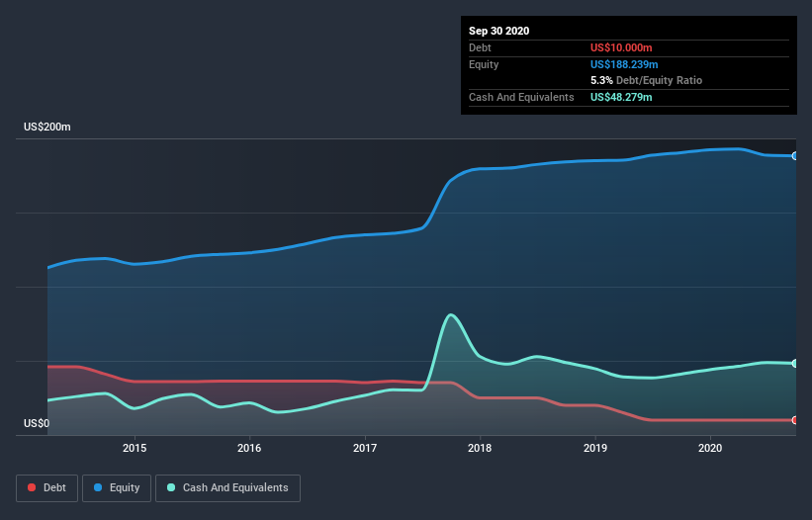Click the Equity label in tooltip
Viewport: 812px width, 520px height.
pos(484,64)
